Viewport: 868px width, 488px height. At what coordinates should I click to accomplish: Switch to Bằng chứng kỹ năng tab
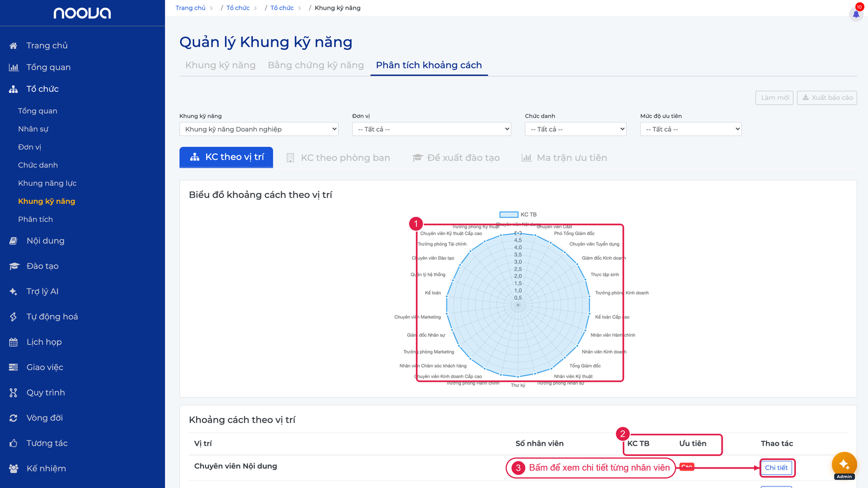click(316, 65)
